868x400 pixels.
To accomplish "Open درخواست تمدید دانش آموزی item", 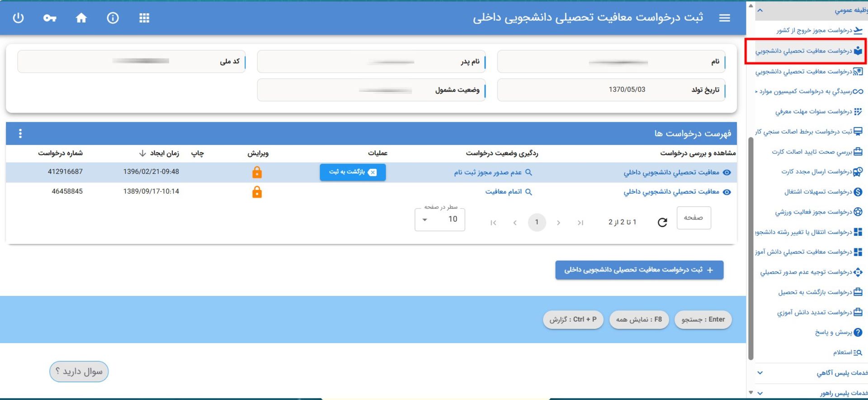I will 820,312.
